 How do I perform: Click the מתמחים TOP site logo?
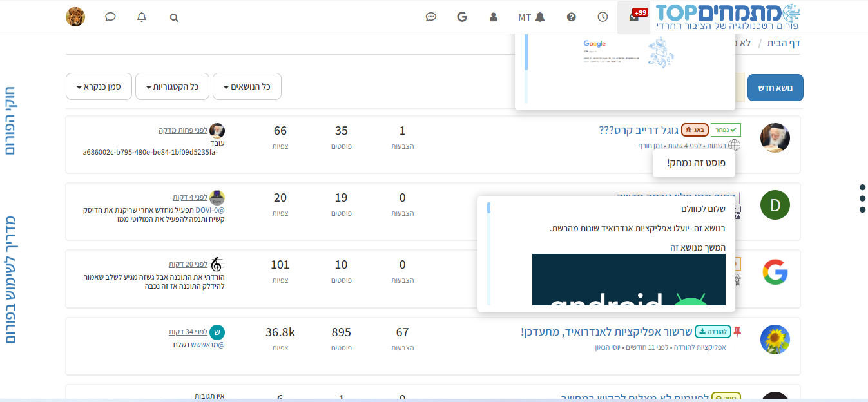pos(728,17)
